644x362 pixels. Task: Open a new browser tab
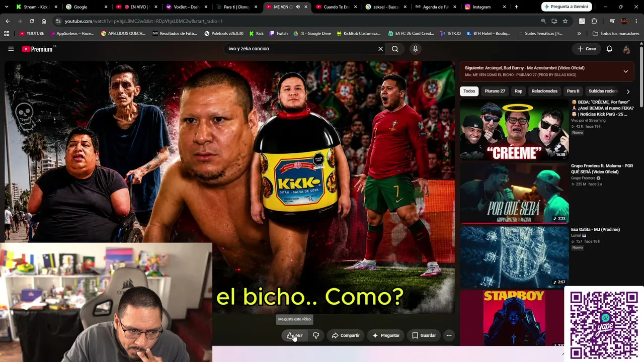(x=516, y=7)
